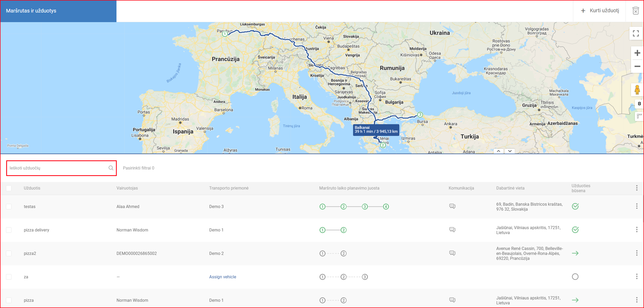Click the map traffic layer icon

pos(639,104)
